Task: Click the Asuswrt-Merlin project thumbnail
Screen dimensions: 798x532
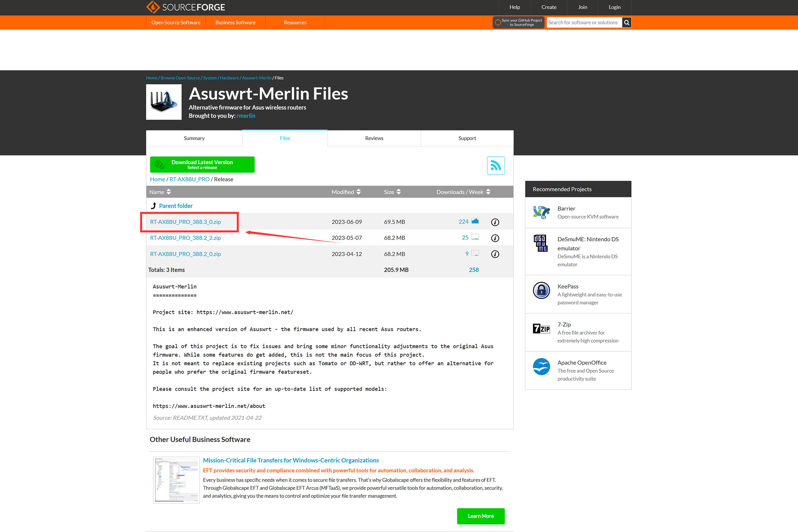Action: [x=164, y=102]
